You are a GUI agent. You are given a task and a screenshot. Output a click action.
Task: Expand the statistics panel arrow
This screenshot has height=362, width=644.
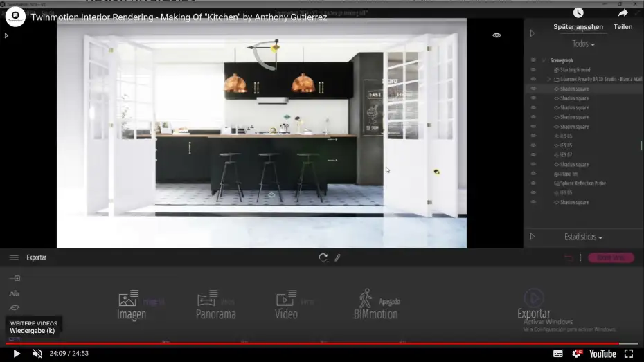533,237
